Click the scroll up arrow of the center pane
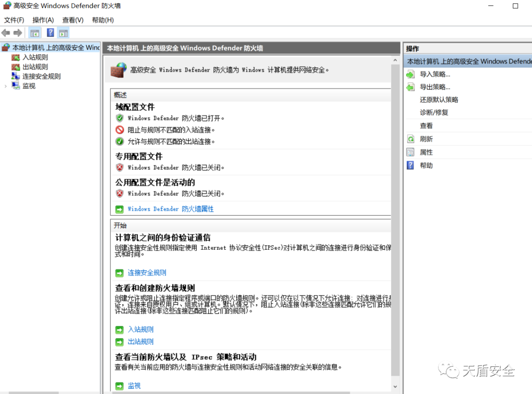 [395, 61]
